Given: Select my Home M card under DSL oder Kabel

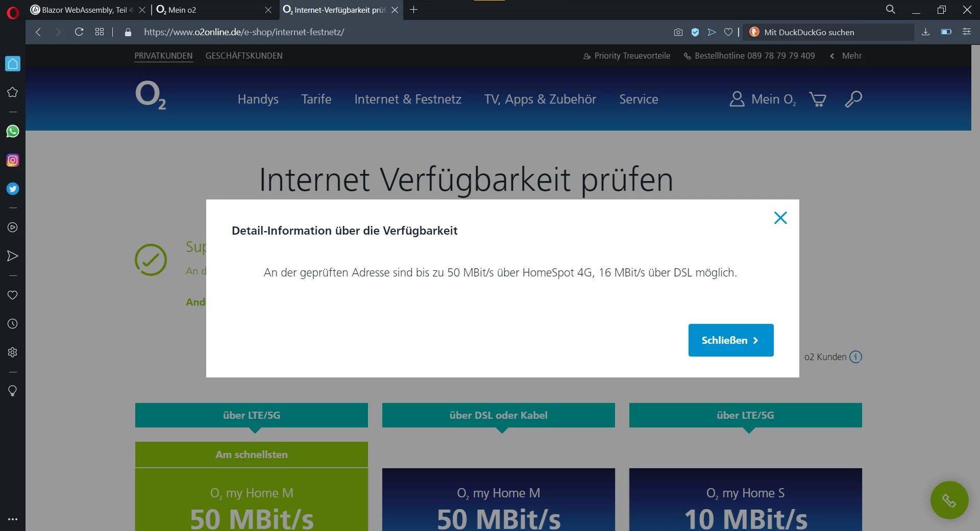Looking at the screenshot, I should [499, 500].
